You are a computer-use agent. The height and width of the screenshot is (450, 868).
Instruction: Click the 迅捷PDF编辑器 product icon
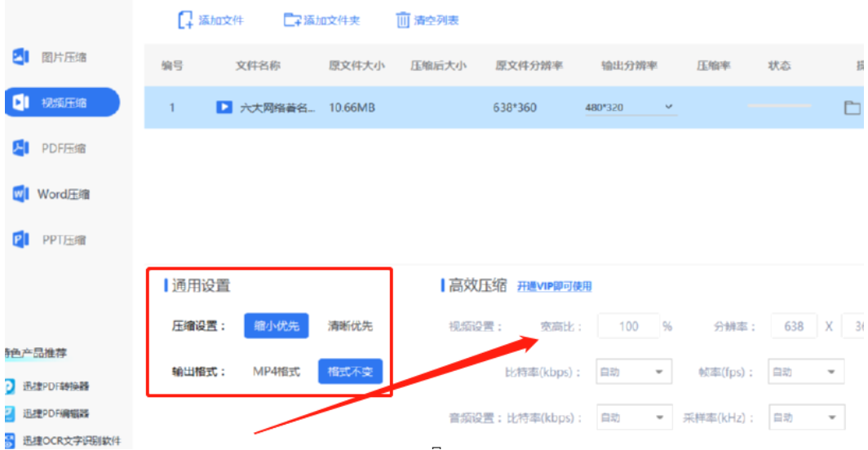click(x=10, y=413)
